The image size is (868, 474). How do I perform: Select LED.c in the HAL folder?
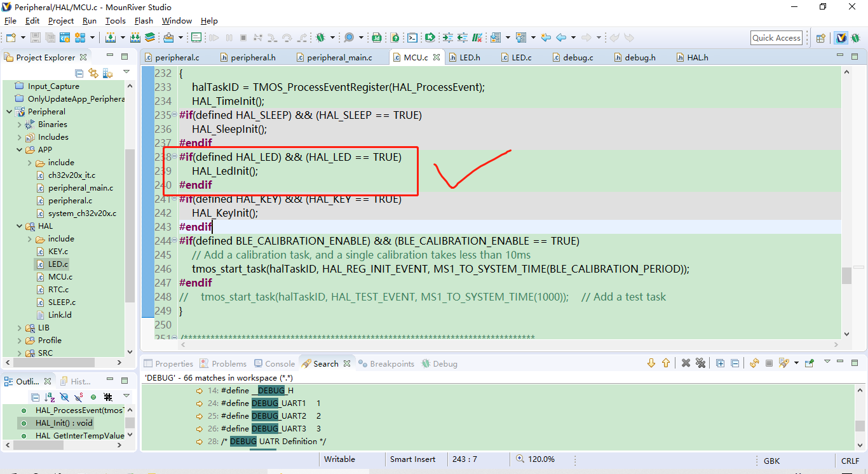pyautogui.click(x=58, y=264)
